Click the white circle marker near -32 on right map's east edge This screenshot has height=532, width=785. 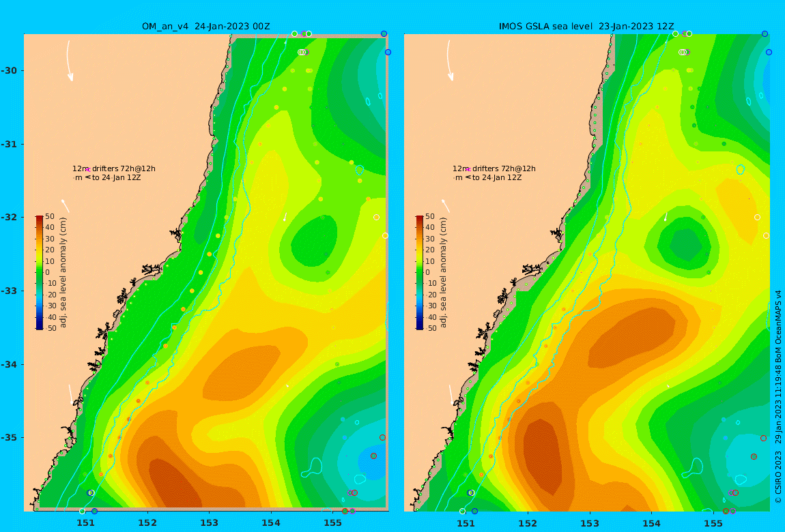[757, 217]
